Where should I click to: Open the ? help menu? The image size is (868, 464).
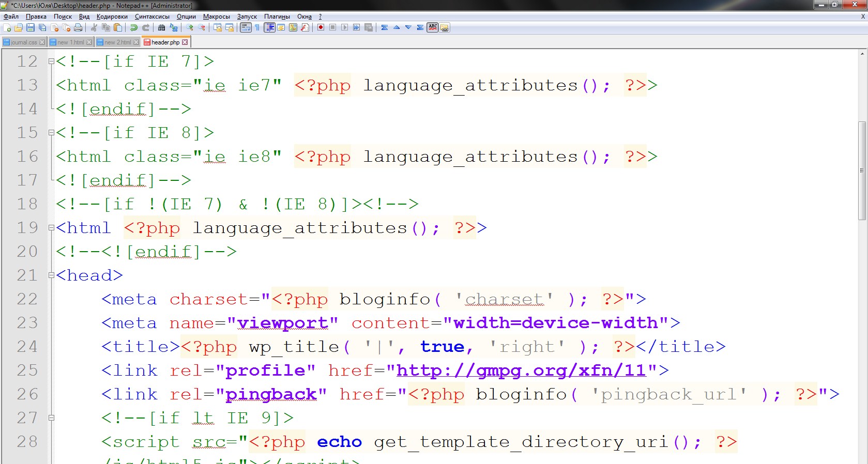coord(320,17)
